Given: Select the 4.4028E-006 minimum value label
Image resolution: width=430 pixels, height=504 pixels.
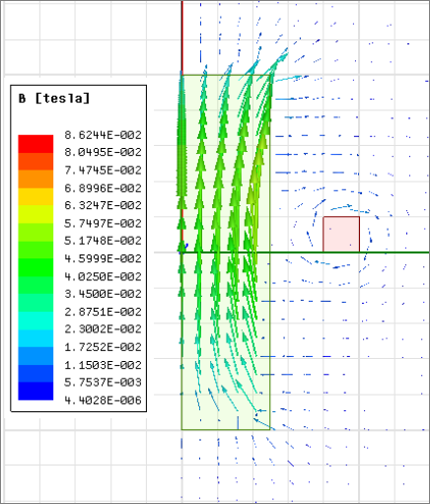Looking at the screenshot, I should click(103, 400).
